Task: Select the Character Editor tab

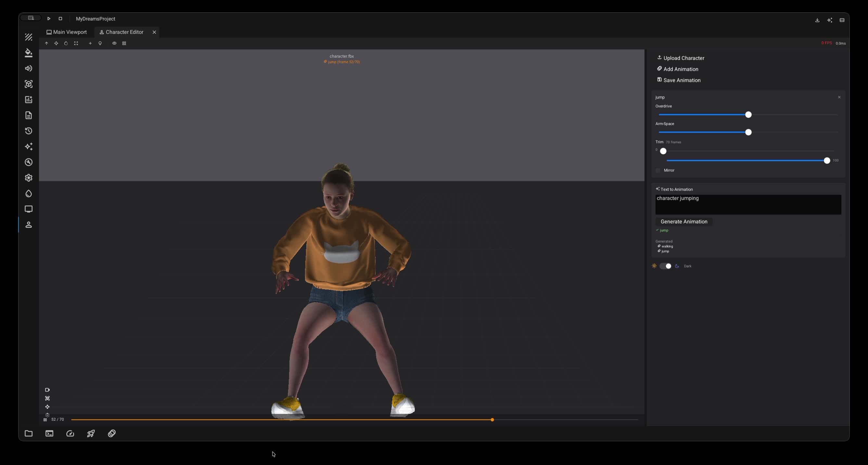Action: pyautogui.click(x=121, y=32)
